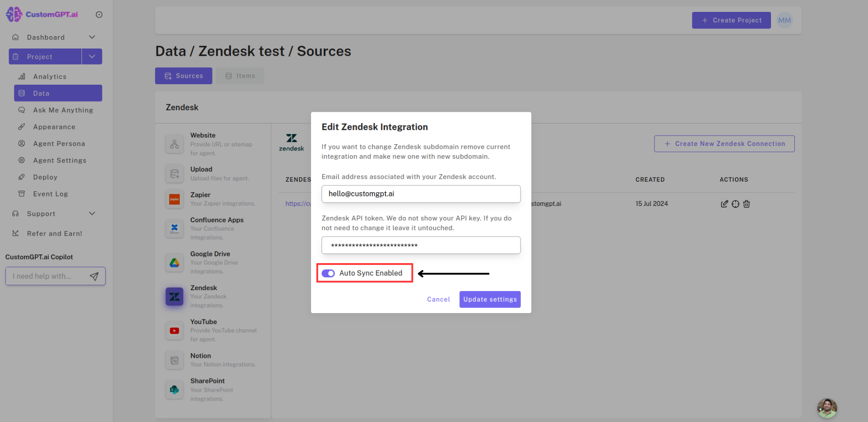Expand the Support menu chevron
The image size is (868, 422).
tap(92, 213)
